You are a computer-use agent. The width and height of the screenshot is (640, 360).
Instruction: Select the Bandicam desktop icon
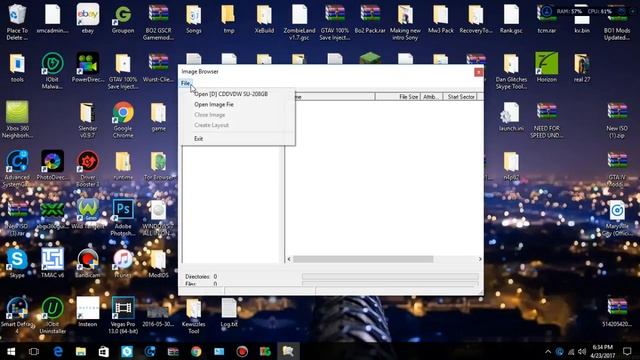click(x=88, y=263)
